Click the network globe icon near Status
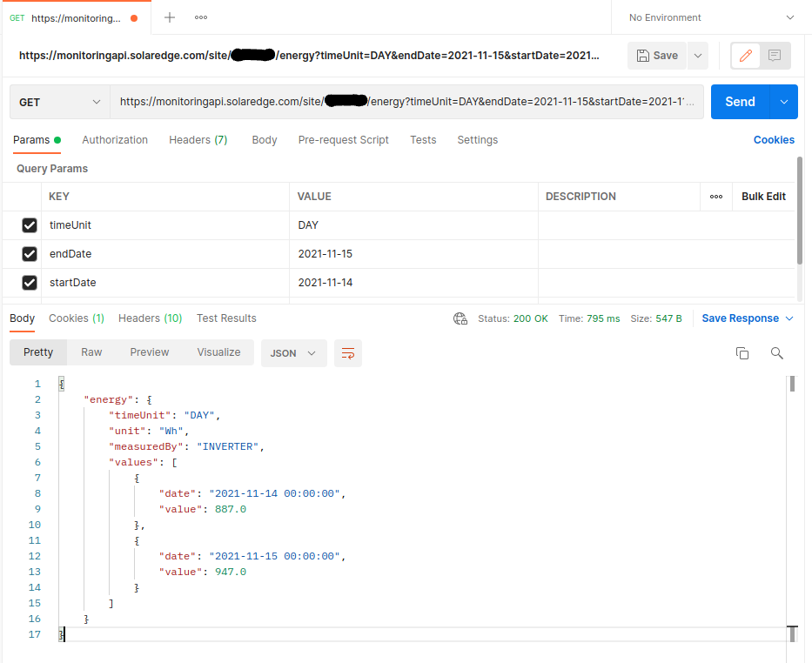Screen dimensions: 812x663 [x=460, y=318]
